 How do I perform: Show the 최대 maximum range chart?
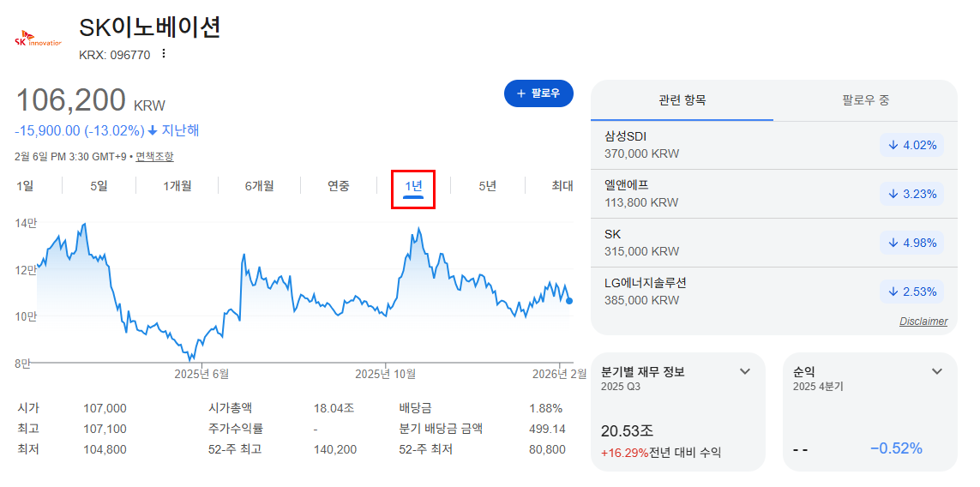562,186
